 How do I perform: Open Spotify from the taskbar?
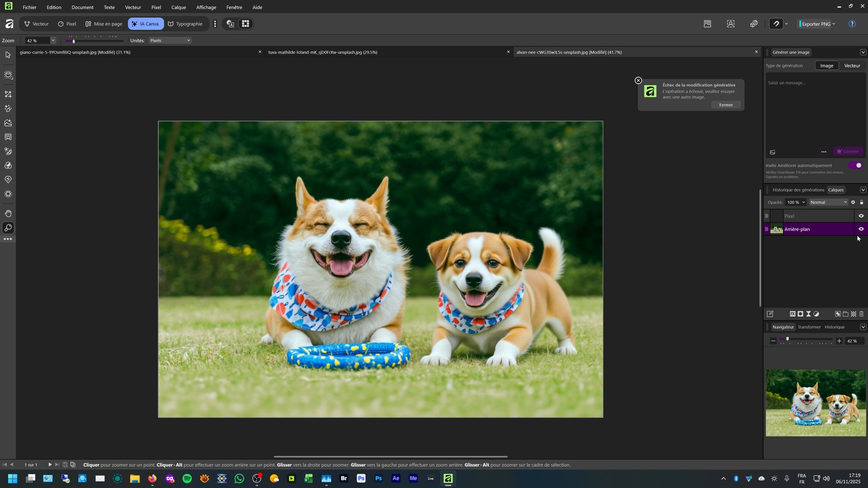187,479
